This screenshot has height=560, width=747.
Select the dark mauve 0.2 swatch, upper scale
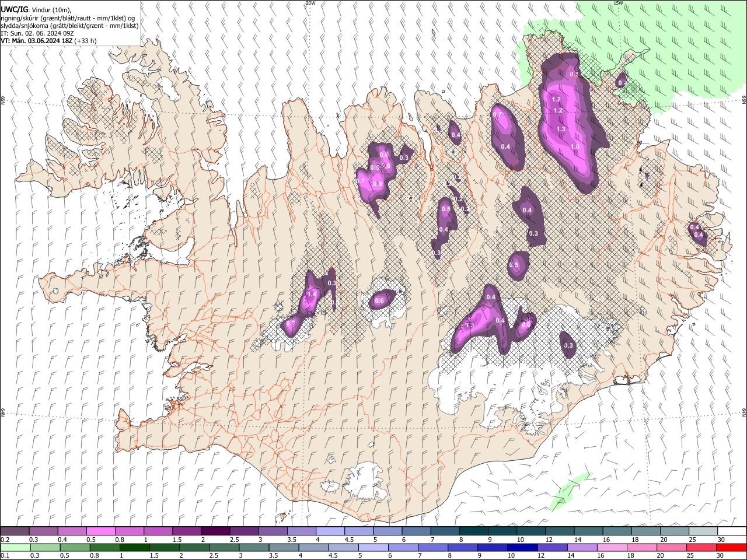(15, 531)
